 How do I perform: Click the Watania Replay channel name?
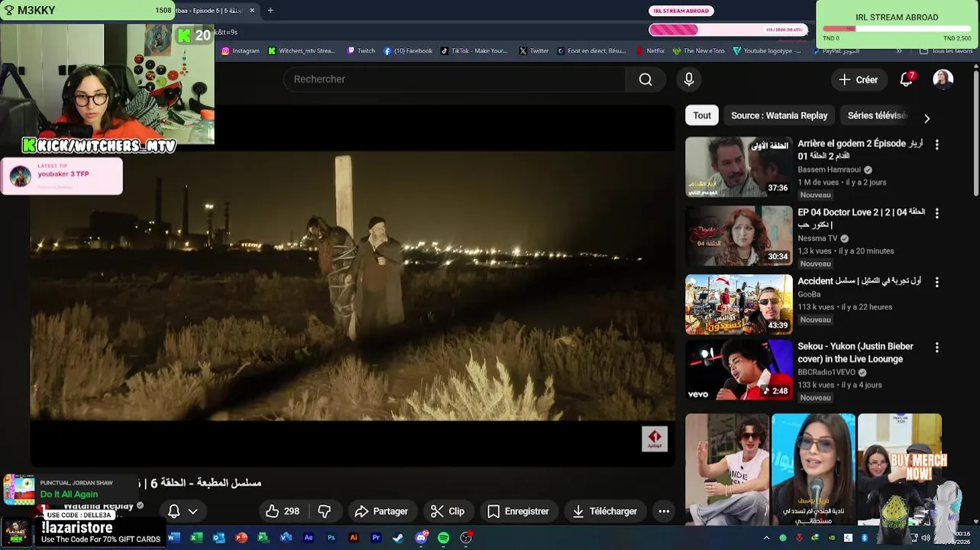[99, 506]
